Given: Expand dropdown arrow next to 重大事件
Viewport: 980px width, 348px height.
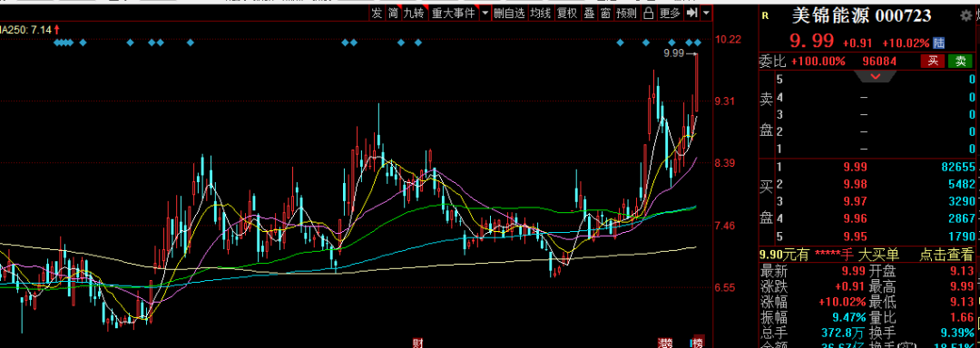Looking at the screenshot, I should (x=485, y=13).
